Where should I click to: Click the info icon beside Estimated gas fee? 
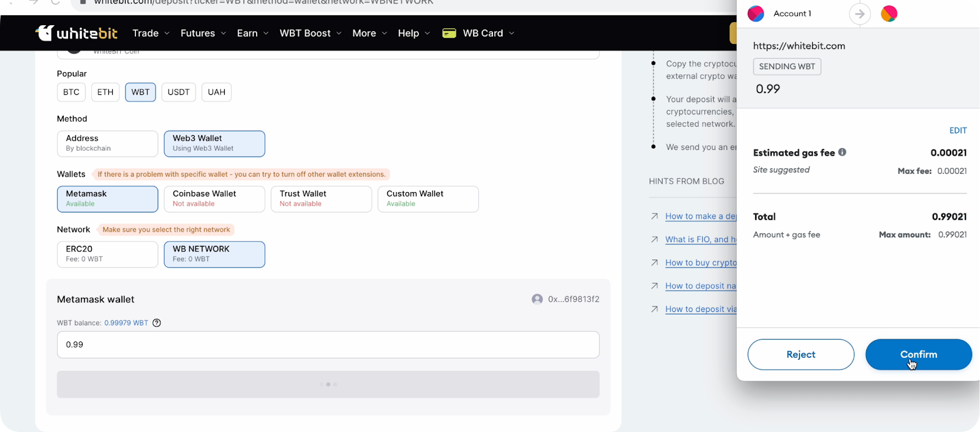[842, 152]
